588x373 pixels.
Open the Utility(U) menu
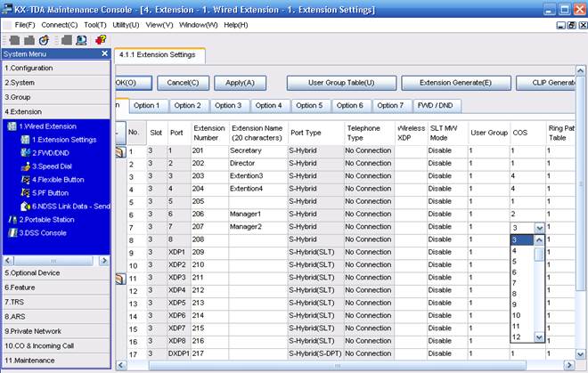[x=126, y=25]
